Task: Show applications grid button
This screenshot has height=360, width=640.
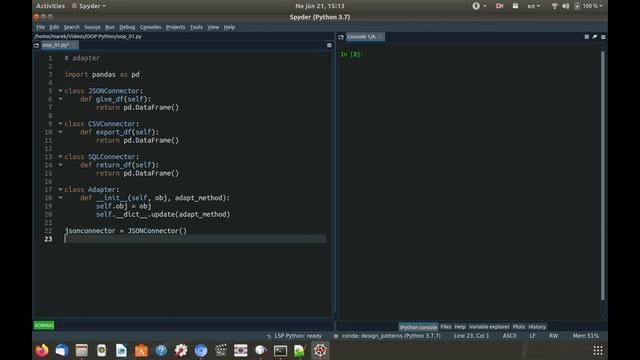Action: tap(598, 350)
